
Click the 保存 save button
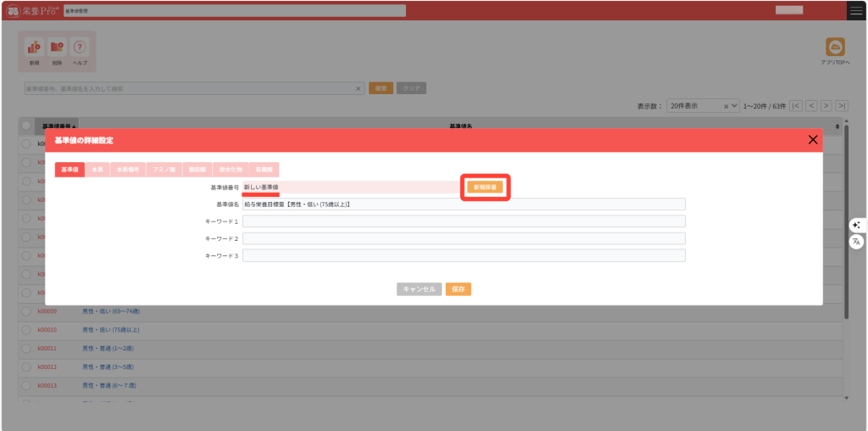tap(458, 289)
